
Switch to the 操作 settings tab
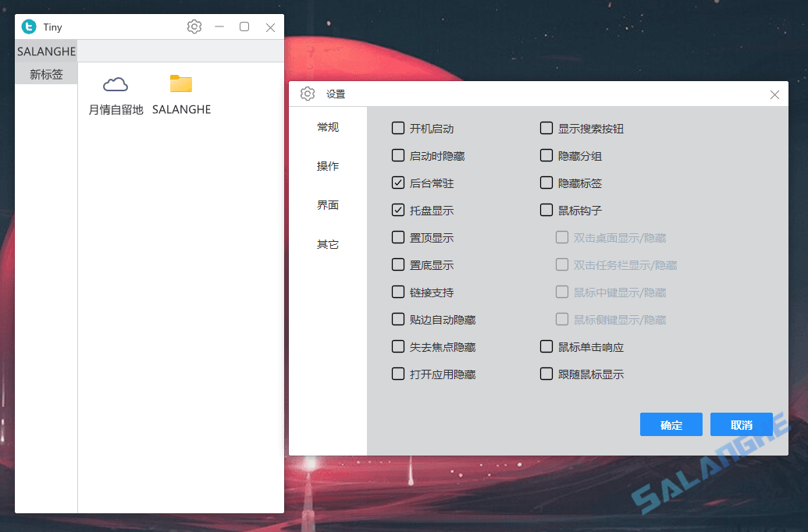pyautogui.click(x=328, y=166)
